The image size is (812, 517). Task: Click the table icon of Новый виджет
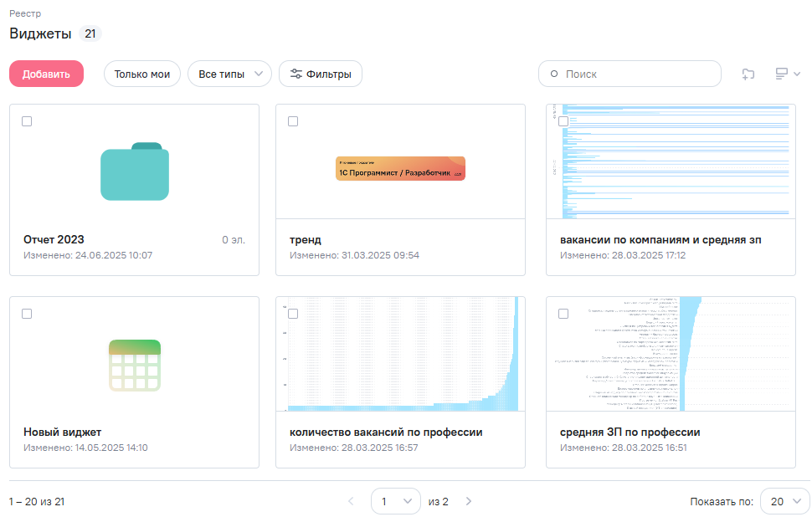pos(135,366)
